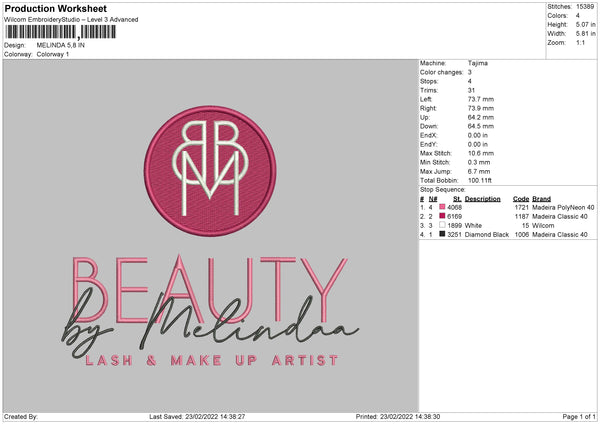Click the 'Stops:' label
The height and width of the screenshot is (424, 600).
tap(429, 81)
